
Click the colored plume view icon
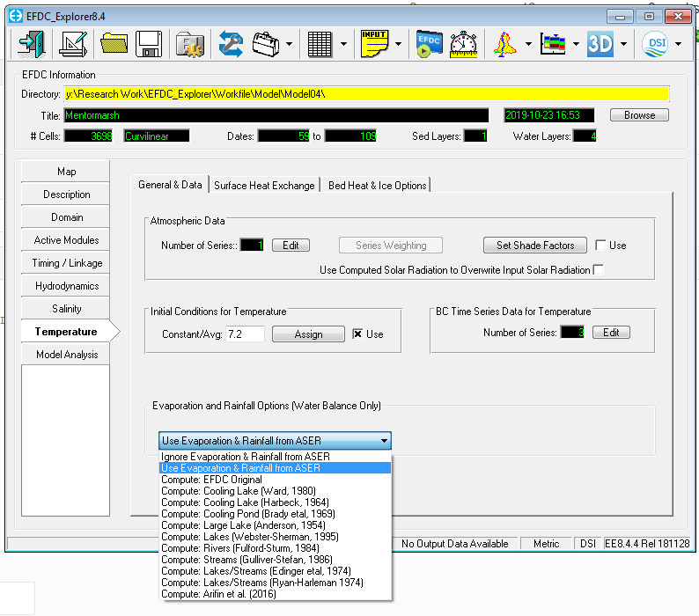(505, 44)
